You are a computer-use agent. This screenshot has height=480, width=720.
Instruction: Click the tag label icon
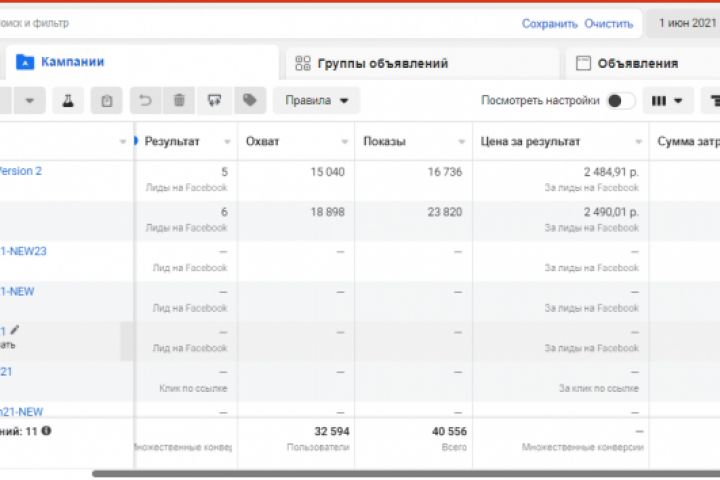pos(250,101)
